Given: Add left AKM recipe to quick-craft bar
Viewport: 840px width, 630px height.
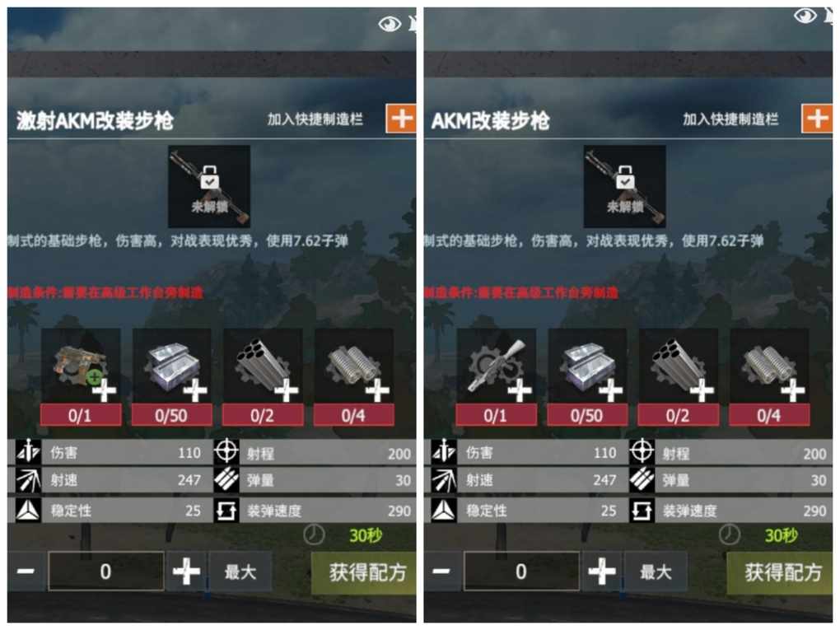Looking at the screenshot, I should [x=401, y=119].
